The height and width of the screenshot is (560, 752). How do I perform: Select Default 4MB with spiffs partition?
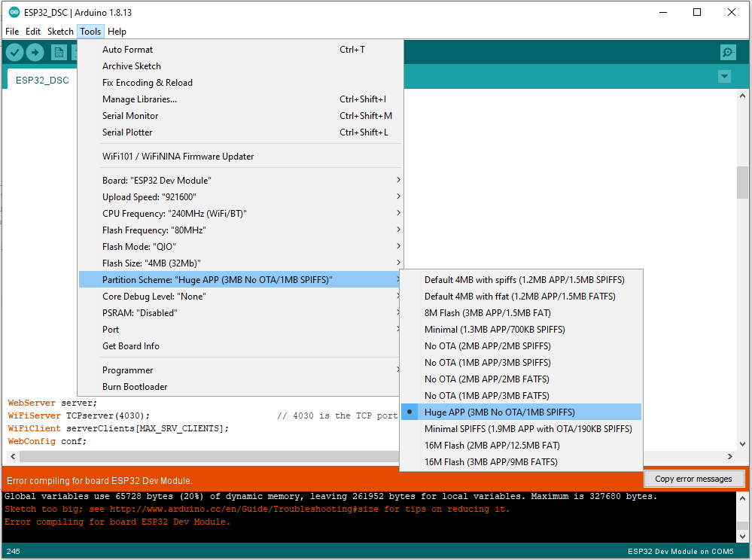(x=522, y=279)
